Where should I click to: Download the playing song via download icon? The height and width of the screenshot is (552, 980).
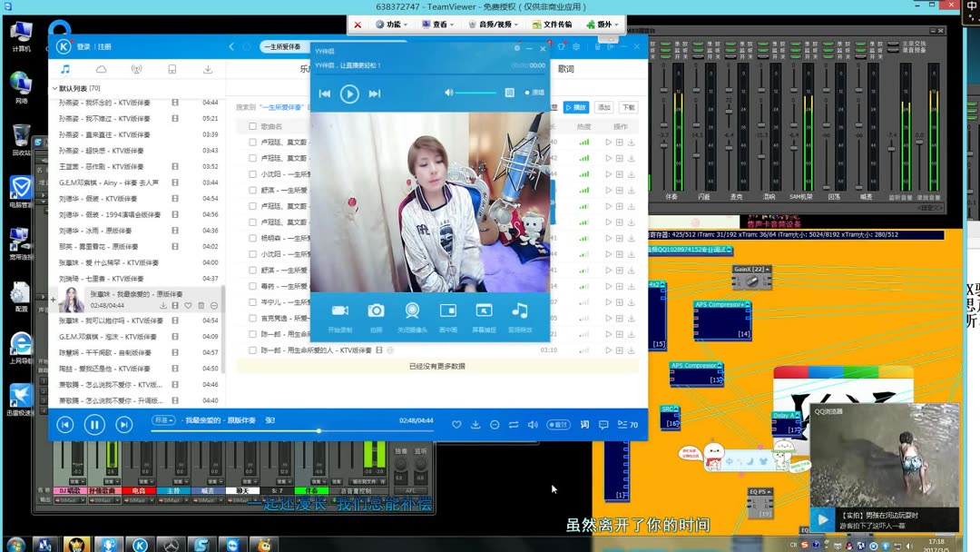point(475,425)
